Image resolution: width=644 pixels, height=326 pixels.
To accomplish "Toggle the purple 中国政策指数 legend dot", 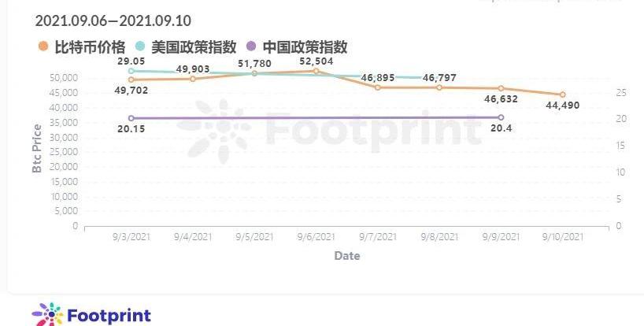I will [x=251, y=46].
